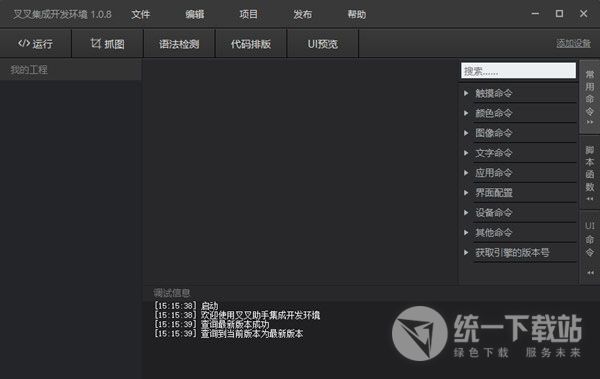The image size is (600, 379).
Task: Expand the 设备命令 arrow
Action: pos(466,212)
